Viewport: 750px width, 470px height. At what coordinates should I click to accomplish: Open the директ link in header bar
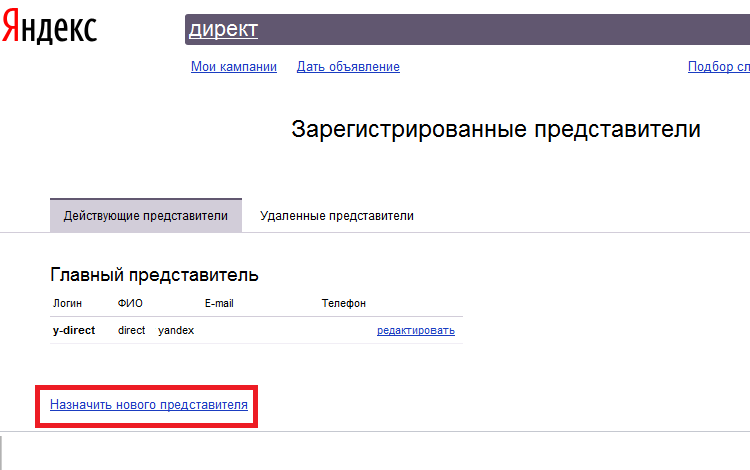coord(223,30)
